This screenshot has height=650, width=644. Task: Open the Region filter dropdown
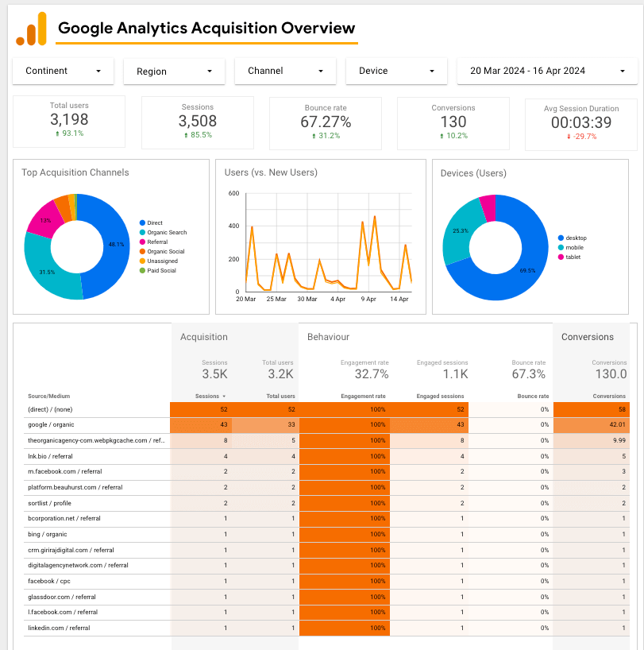click(x=174, y=72)
